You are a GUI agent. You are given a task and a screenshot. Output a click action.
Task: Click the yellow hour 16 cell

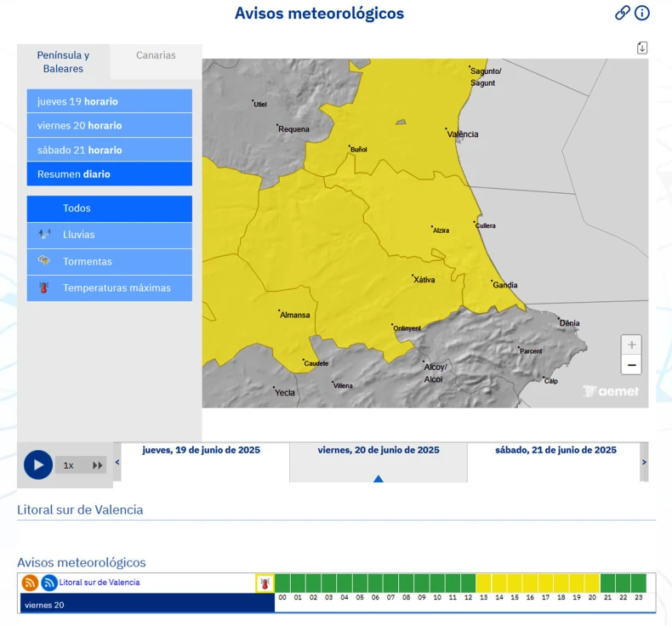click(530, 583)
